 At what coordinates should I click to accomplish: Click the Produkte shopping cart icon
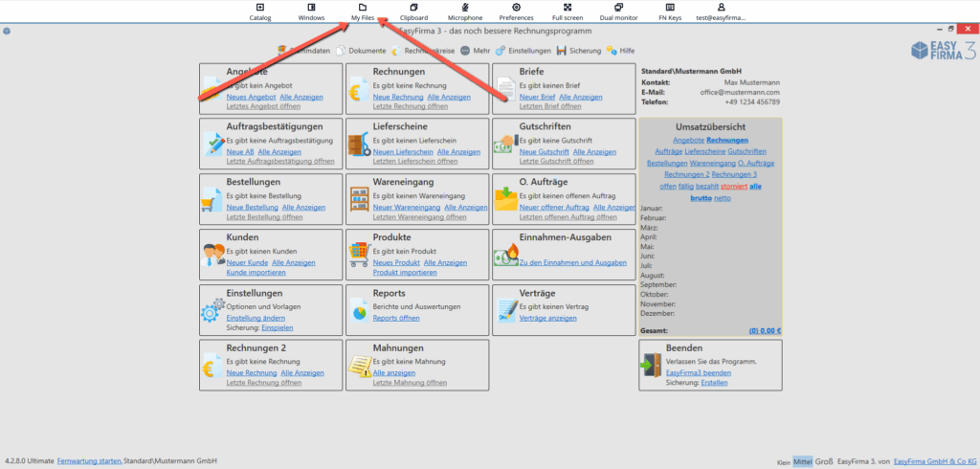pyautogui.click(x=359, y=255)
